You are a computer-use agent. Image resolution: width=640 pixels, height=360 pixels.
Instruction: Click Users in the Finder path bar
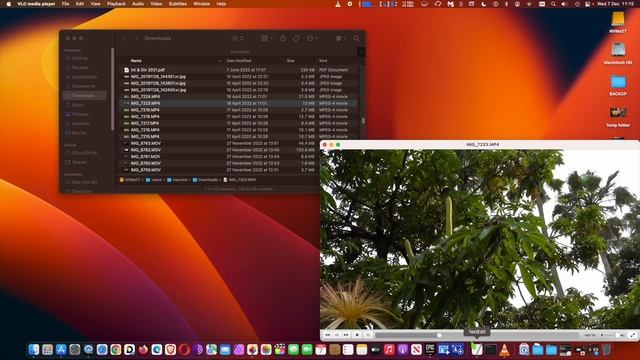[x=154, y=180]
